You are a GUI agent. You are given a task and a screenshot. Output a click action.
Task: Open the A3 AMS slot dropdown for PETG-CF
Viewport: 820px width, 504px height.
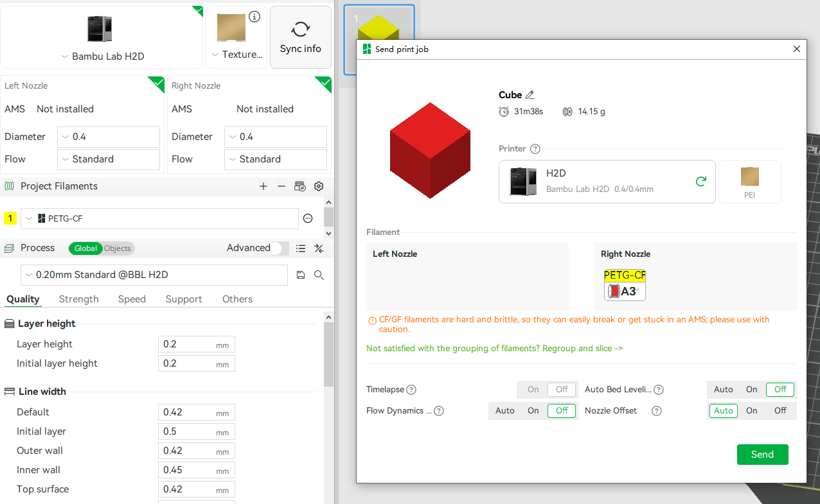(625, 291)
